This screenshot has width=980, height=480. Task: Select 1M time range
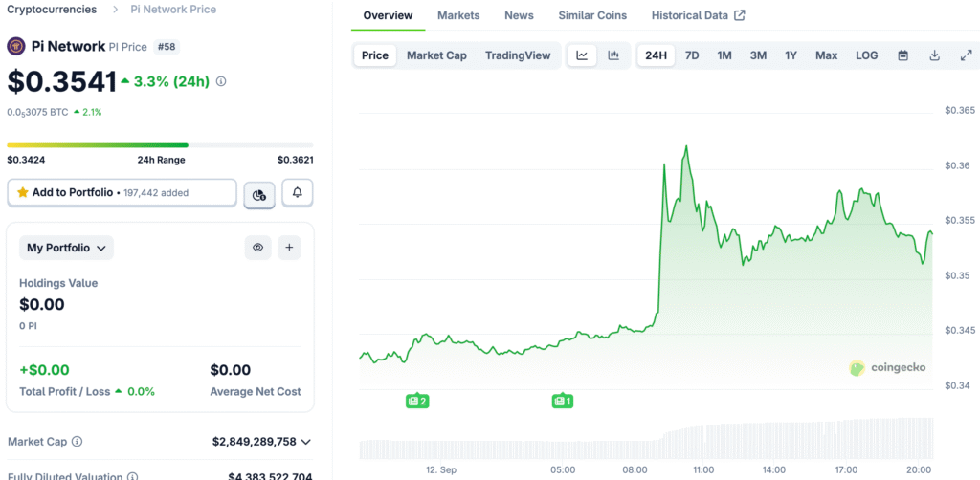tap(724, 55)
